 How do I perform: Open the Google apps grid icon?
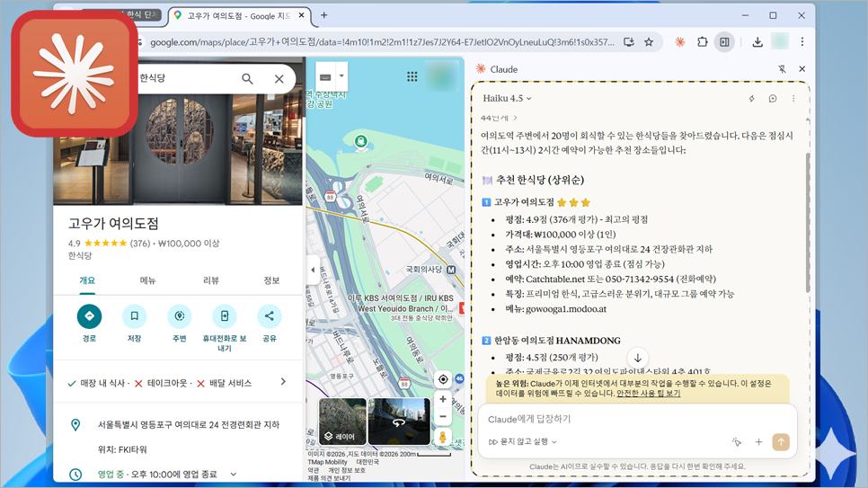412,77
